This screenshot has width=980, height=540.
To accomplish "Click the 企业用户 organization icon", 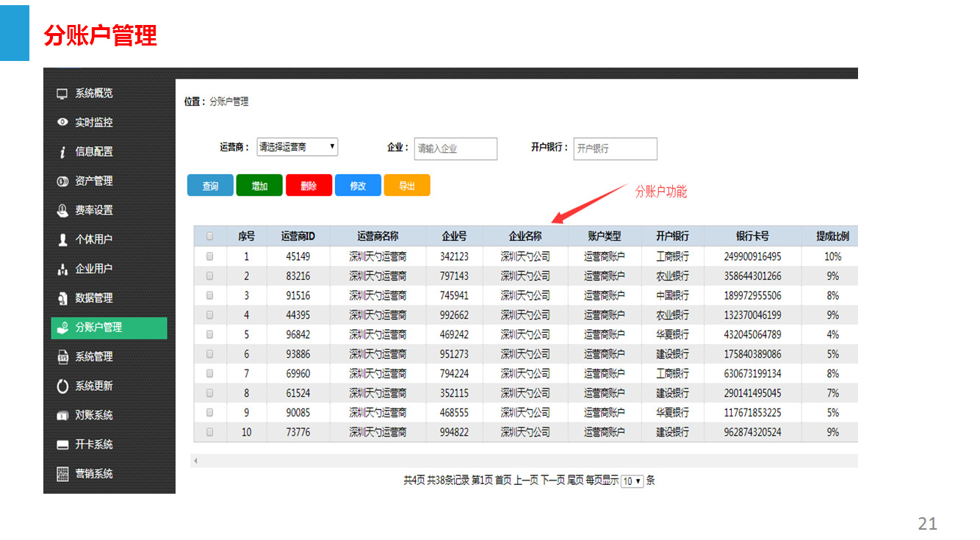I will click(62, 270).
